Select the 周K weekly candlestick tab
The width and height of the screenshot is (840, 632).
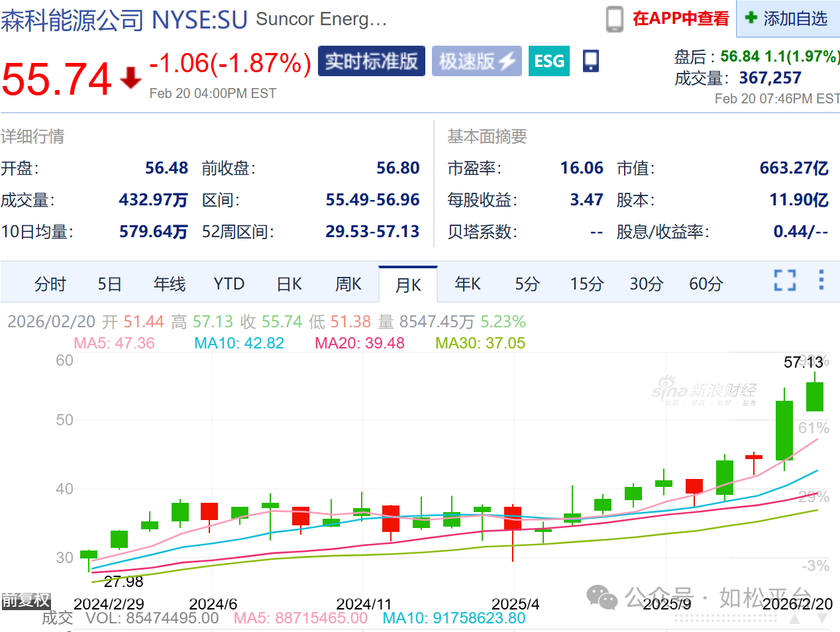tap(348, 284)
